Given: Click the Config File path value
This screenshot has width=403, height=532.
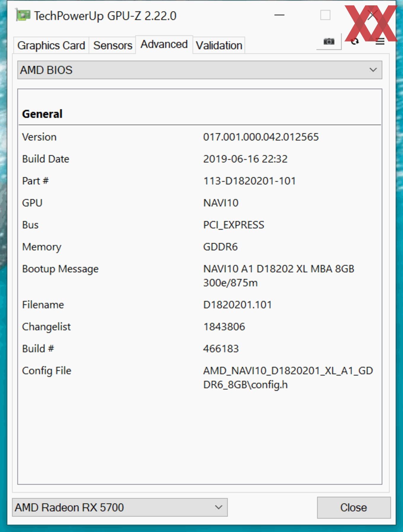Looking at the screenshot, I should click(288, 378).
